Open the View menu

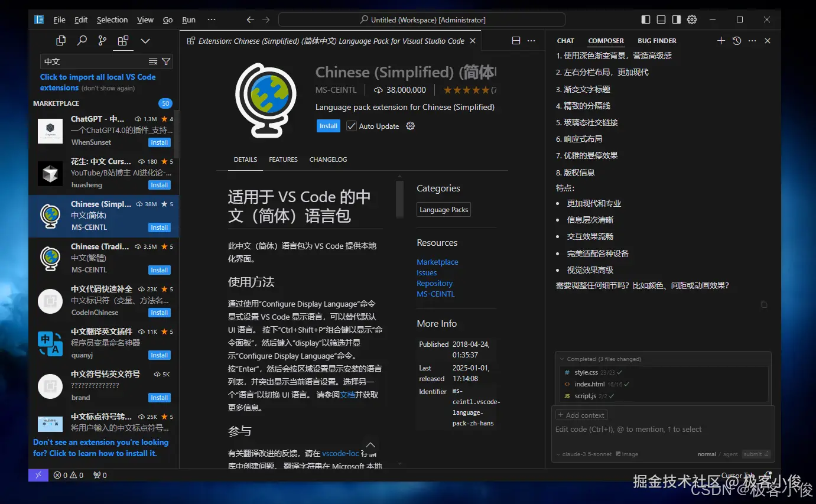pyautogui.click(x=145, y=19)
